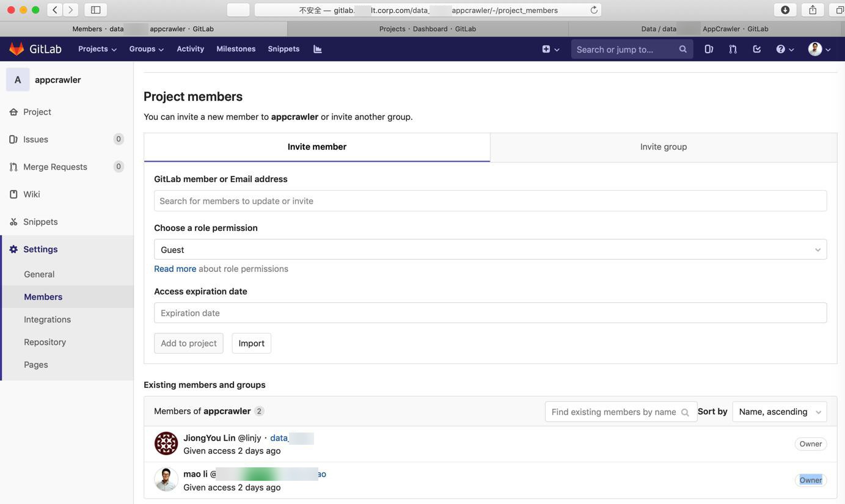Click the Project home icon in sidebar
Viewport: 845px width, 504px height.
pos(13,112)
